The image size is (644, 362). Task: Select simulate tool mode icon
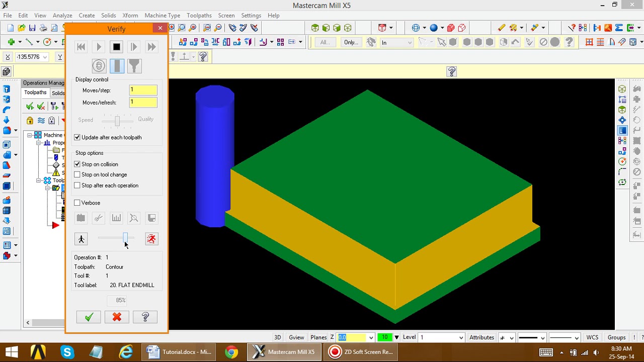point(117,66)
